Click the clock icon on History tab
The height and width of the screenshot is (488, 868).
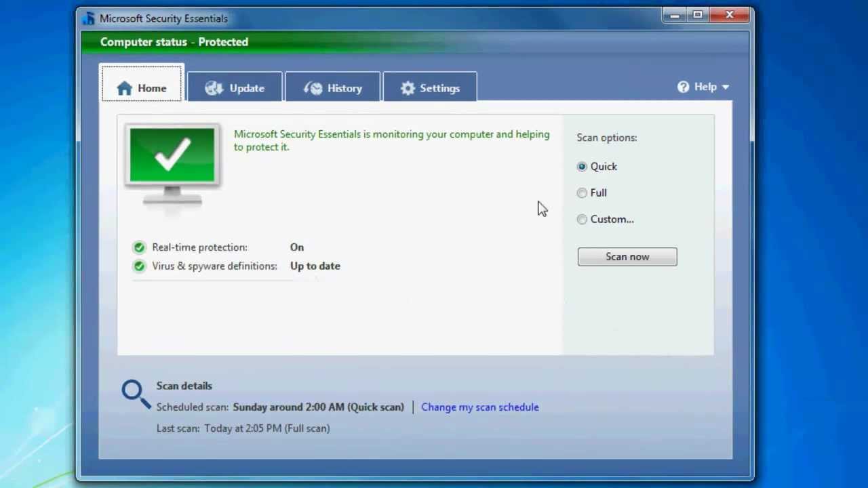pyautogui.click(x=313, y=88)
